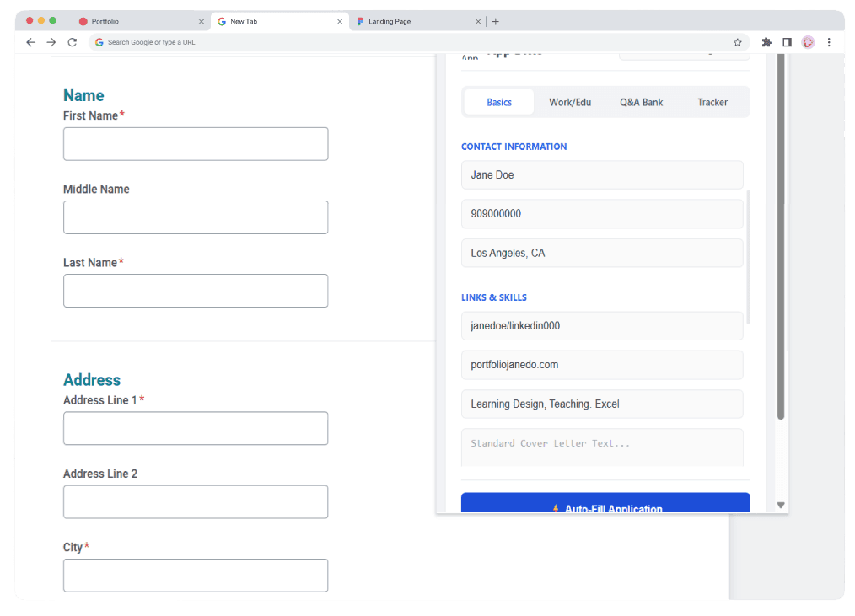Edit the janedoe/linkedin000 field

(x=602, y=326)
